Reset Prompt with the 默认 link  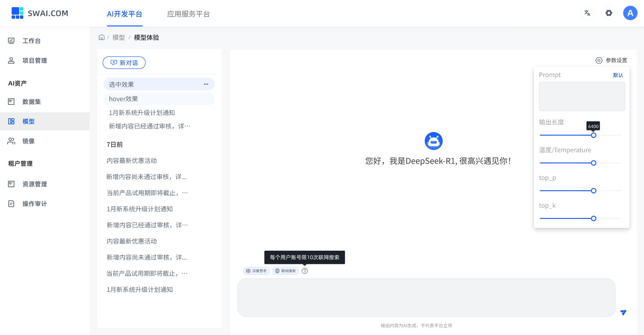point(618,75)
